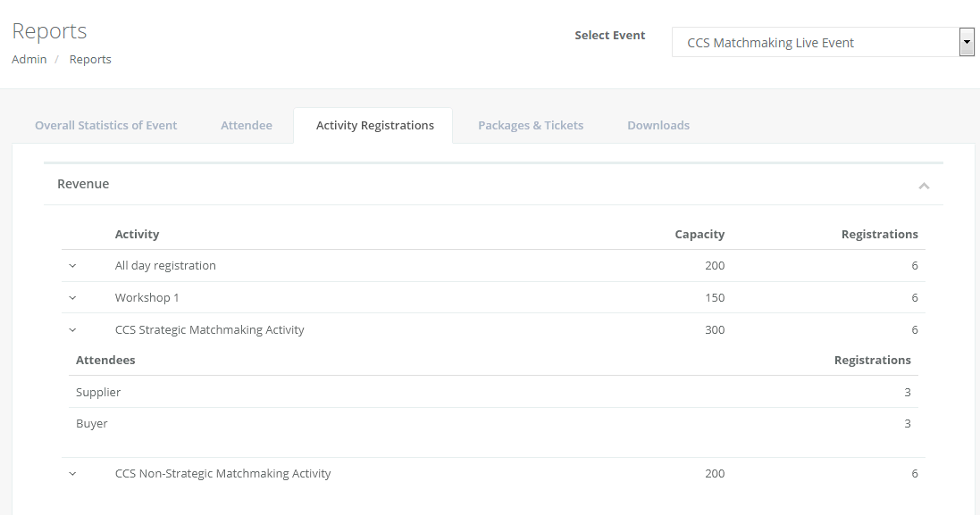
Task: Select the Supplier attendee row
Action: [98, 392]
